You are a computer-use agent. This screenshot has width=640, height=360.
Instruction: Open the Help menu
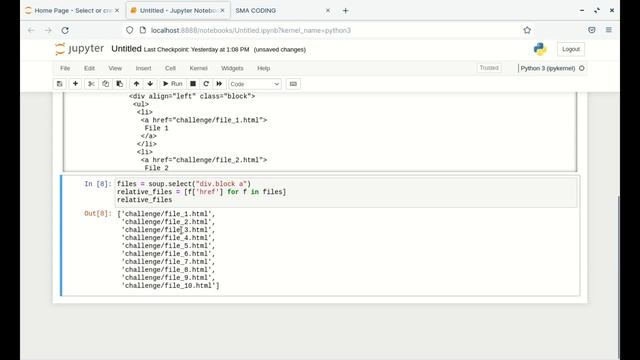pyautogui.click(x=264, y=68)
